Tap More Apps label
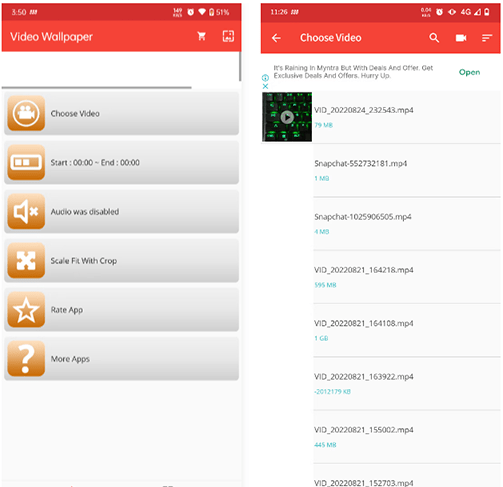Viewport: 503px width, 487px height. pos(70,359)
